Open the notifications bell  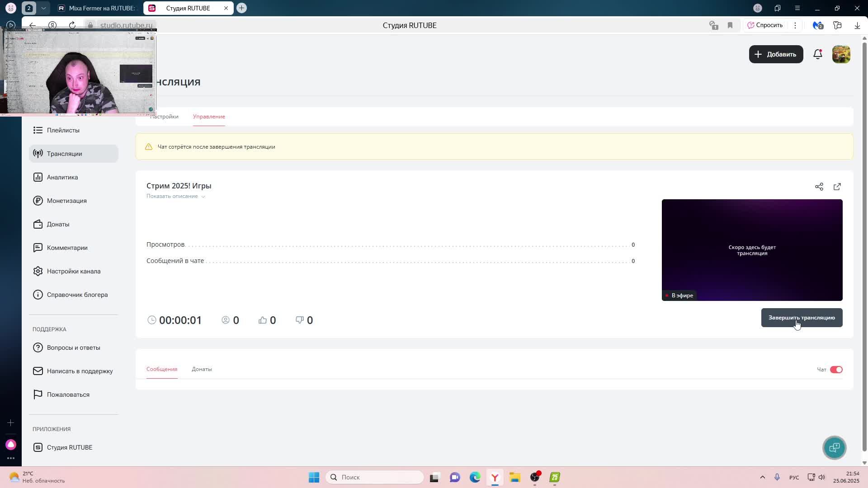pyautogui.click(x=817, y=54)
